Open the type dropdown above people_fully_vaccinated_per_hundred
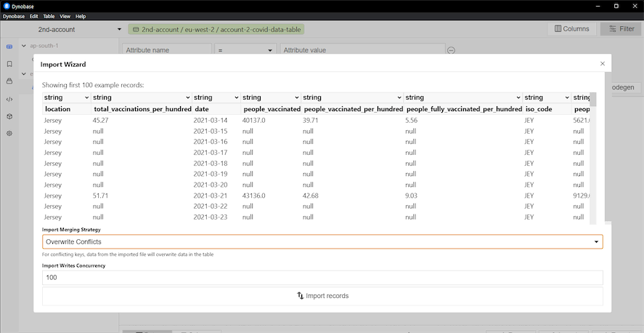The height and width of the screenshot is (333, 644). (463, 97)
